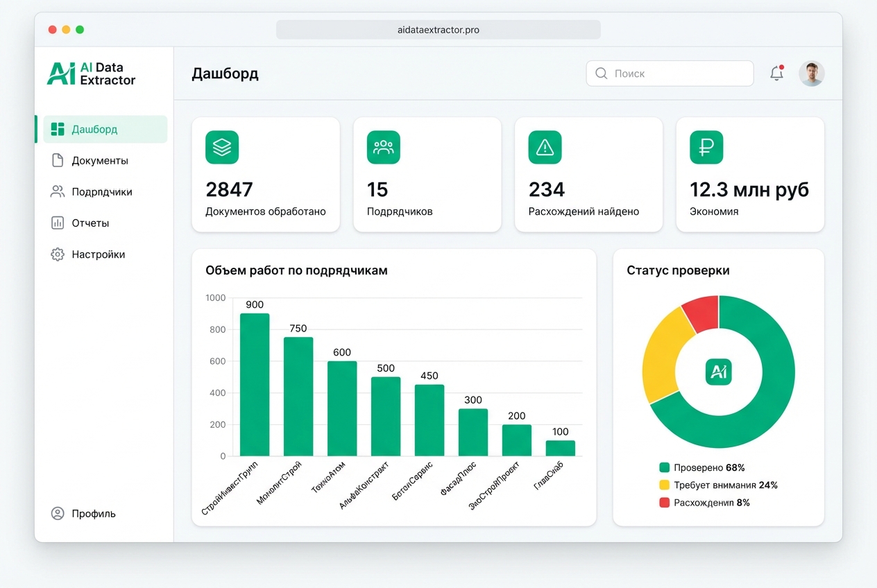This screenshot has width=877, height=588.
Task: Click the AI Data Extractor logo
Action: [91, 73]
